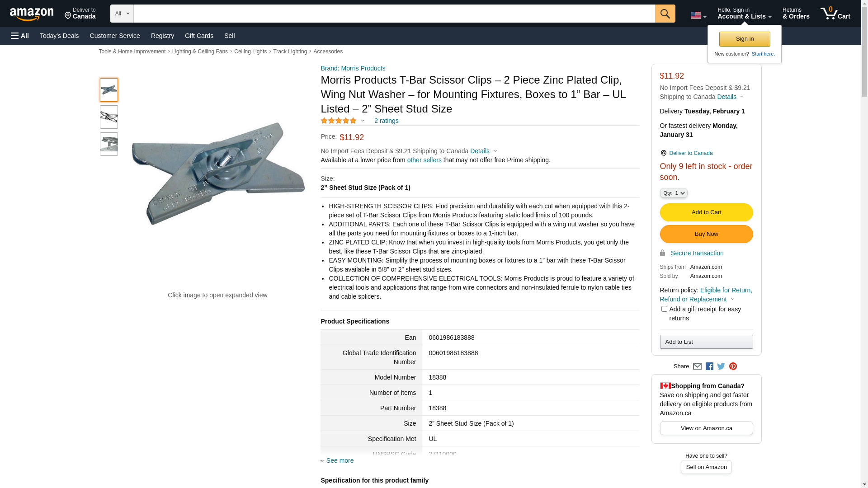Share product on Facebook
This screenshot has width=868, height=488.
point(709,366)
